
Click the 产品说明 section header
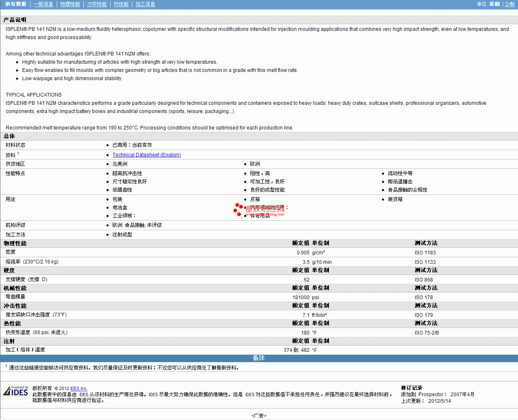point(15,20)
